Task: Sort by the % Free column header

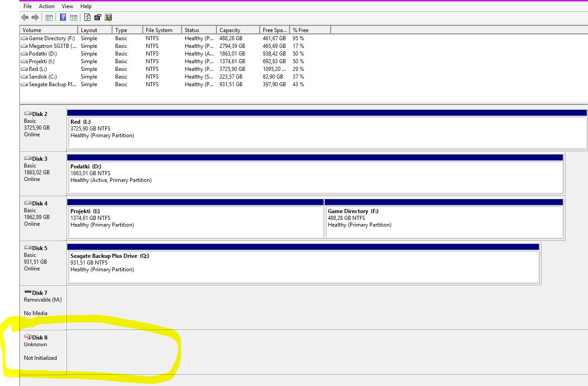Action: [x=310, y=30]
